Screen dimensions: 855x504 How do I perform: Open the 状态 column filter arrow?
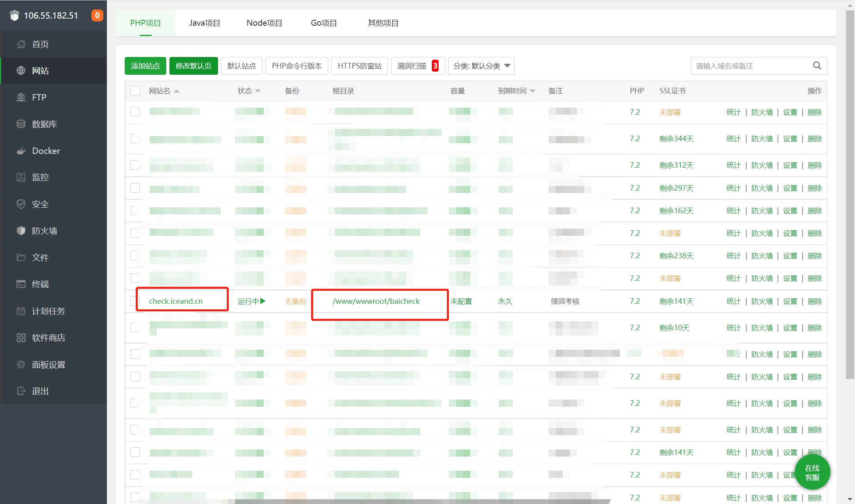click(x=258, y=91)
